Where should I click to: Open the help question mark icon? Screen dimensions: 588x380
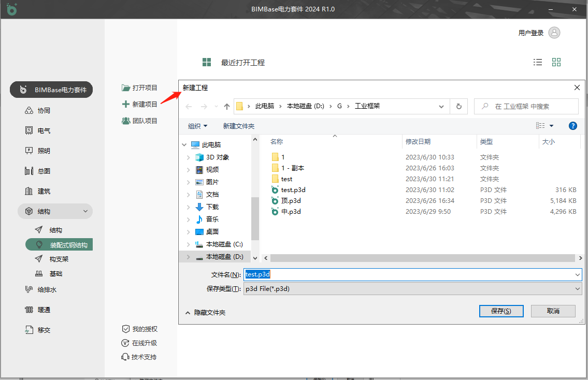(x=572, y=125)
